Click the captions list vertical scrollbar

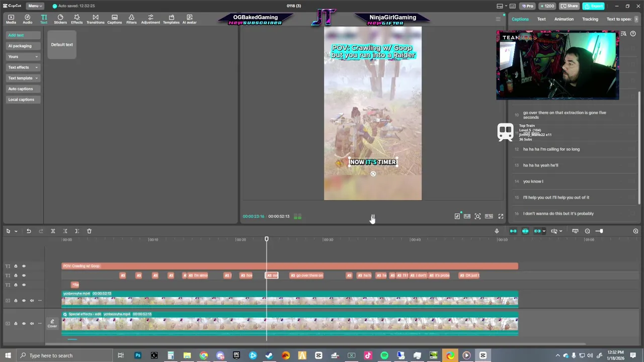[639, 147]
